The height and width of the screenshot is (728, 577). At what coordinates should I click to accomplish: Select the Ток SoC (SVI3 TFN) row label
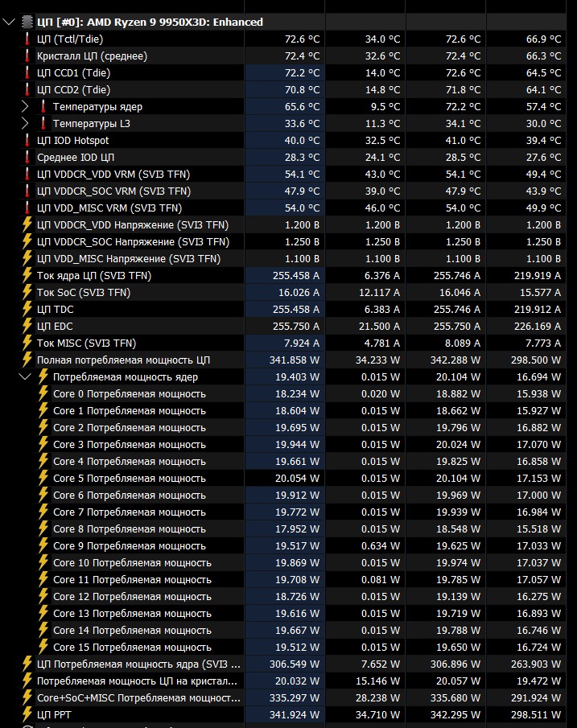tap(84, 293)
